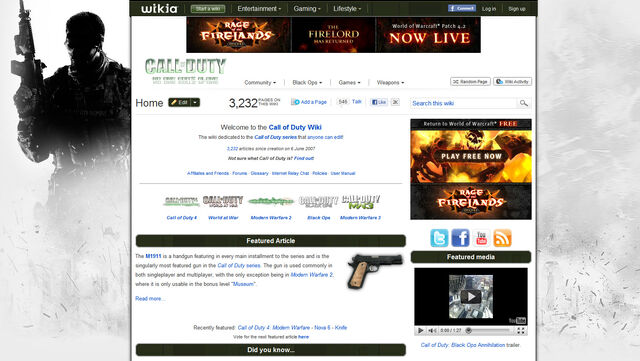Image resolution: width=640 pixels, height=361 pixels.
Task: Click the Call of Duty 4 logo
Action: [x=181, y=201]
